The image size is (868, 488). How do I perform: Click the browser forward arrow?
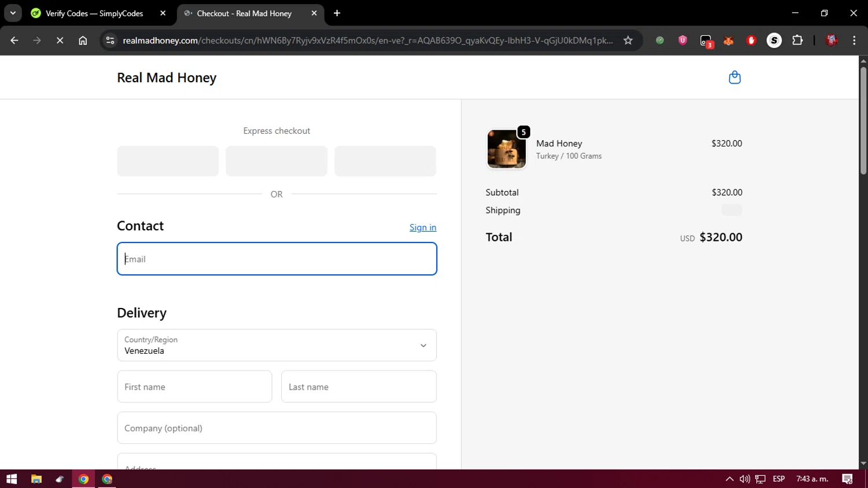(37, 41)
